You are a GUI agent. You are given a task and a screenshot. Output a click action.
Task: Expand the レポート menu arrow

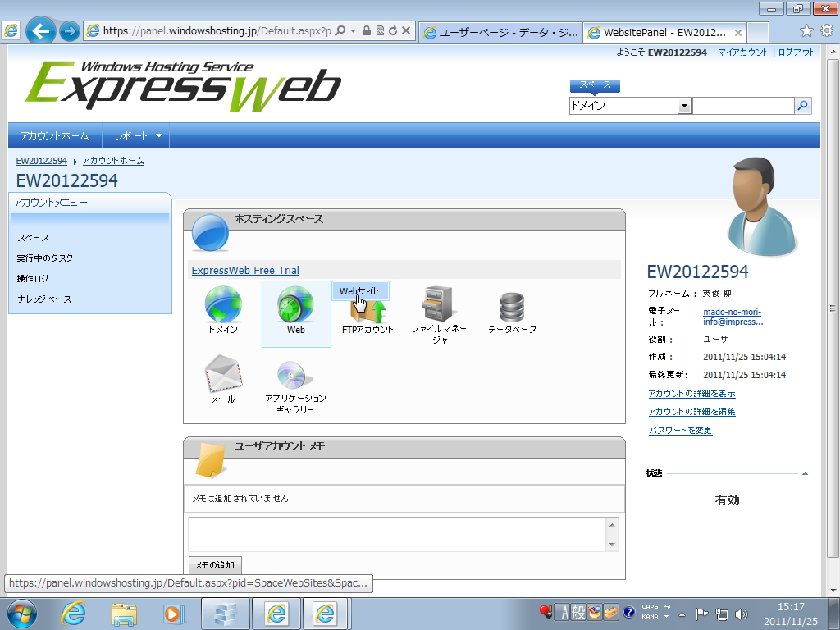click(x=159, y=135)
